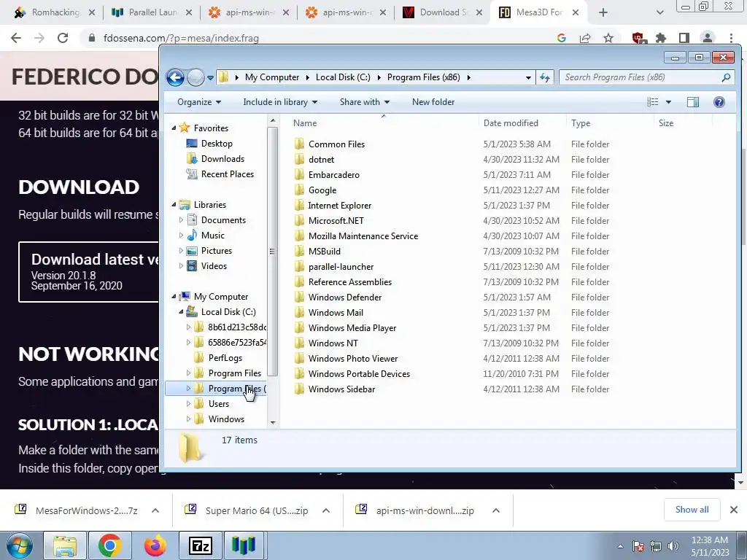Open Chrome's three-dot menu

[x=731, y=38]
